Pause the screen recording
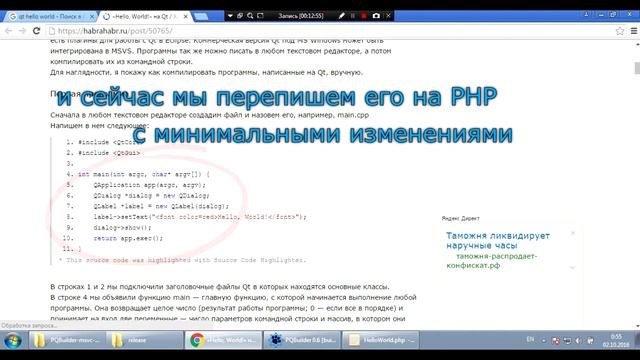The image size is (640, 360). pyautogui.click(x=353, y=16)
